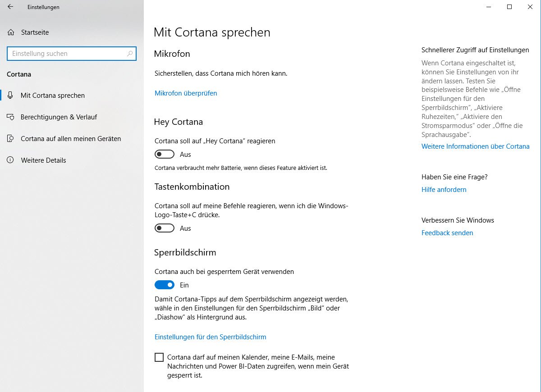The image size is (541, 392).
Task: Turn on the Windows-Logo-Taste+C toggle
Action: pos(165,228)
